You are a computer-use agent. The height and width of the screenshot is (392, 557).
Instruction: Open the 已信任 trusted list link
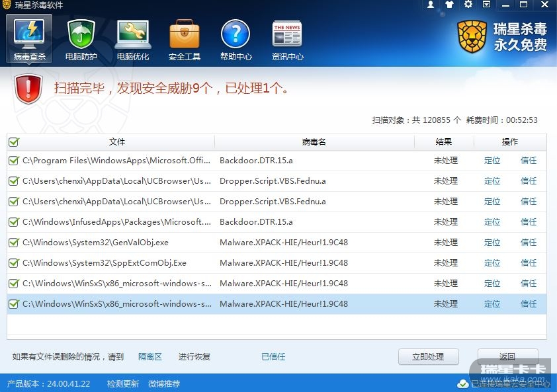tap(273, 356)
